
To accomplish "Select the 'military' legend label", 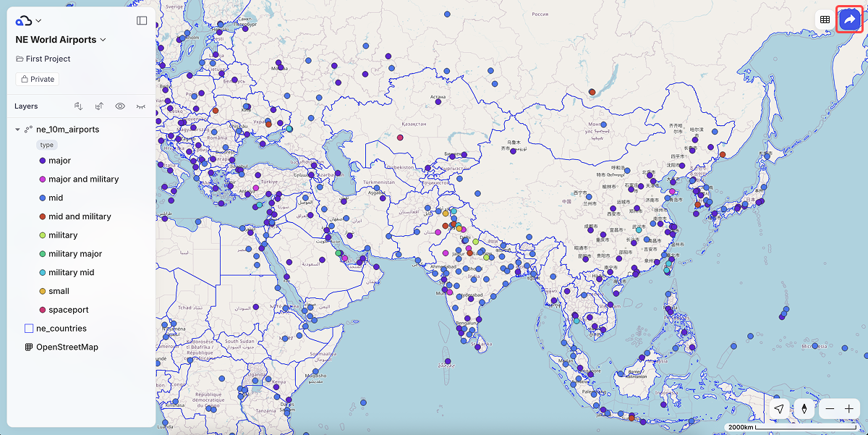I will tap(63, 235).
